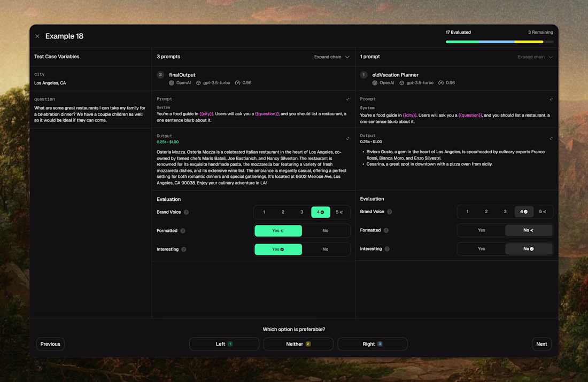This screenshot has height=382, width=588.
Task: Rate right Brand Voice as 3
Action: [505, 212]
